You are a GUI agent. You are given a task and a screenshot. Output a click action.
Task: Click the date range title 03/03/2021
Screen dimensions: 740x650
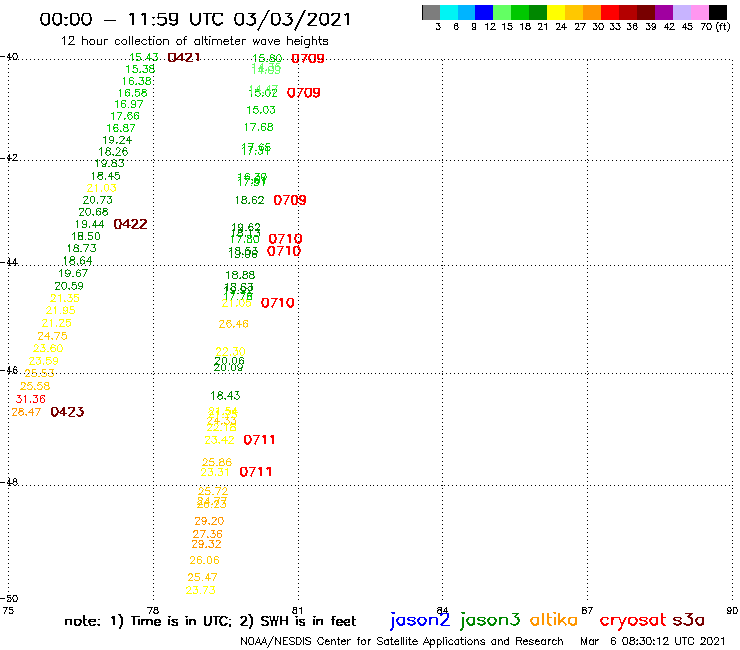[x=292, y=19]
